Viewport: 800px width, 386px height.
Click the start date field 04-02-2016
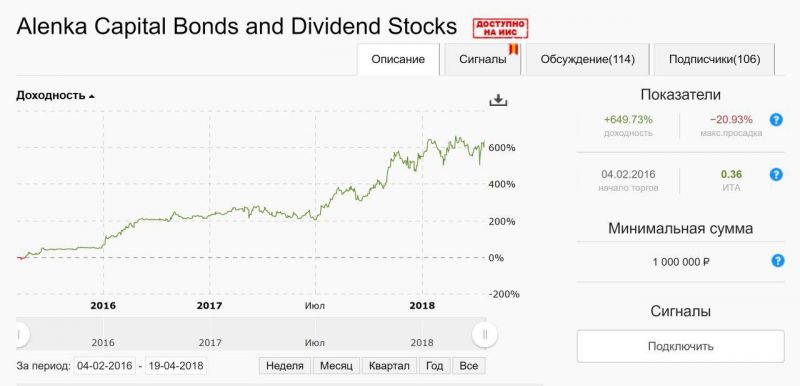point(105,366)
